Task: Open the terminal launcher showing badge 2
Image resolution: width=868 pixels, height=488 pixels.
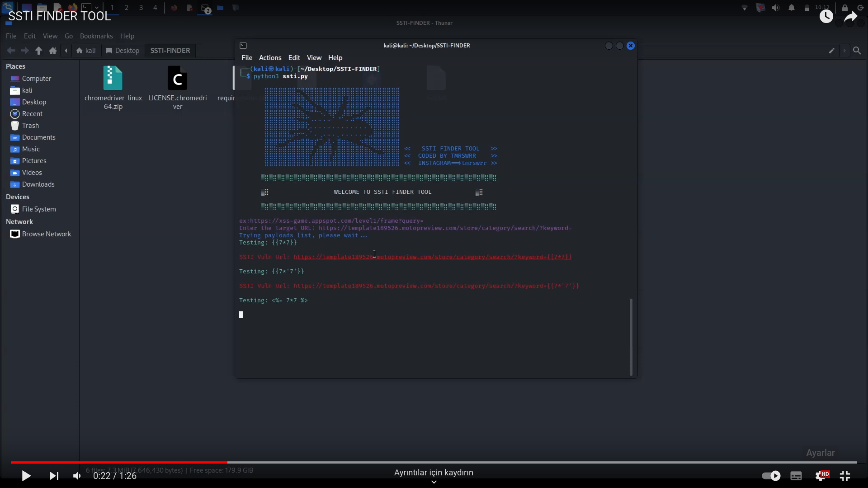Action: [205, 8]
